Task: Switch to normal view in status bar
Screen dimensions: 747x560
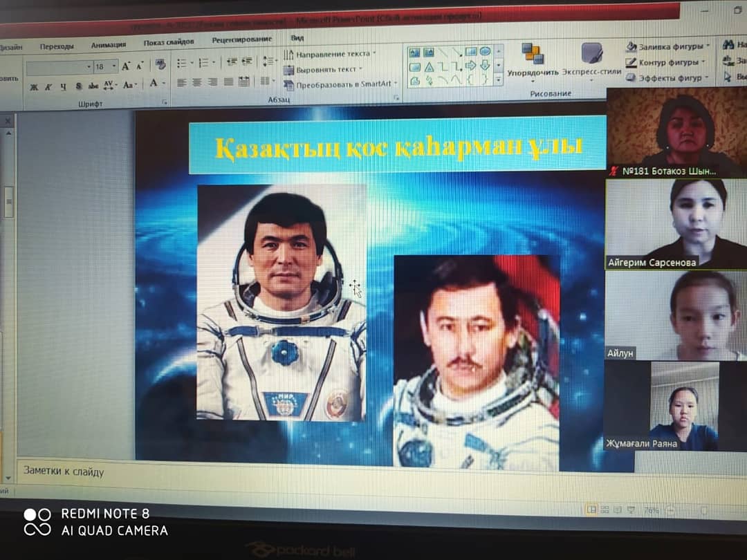Action: coord(591,510)
